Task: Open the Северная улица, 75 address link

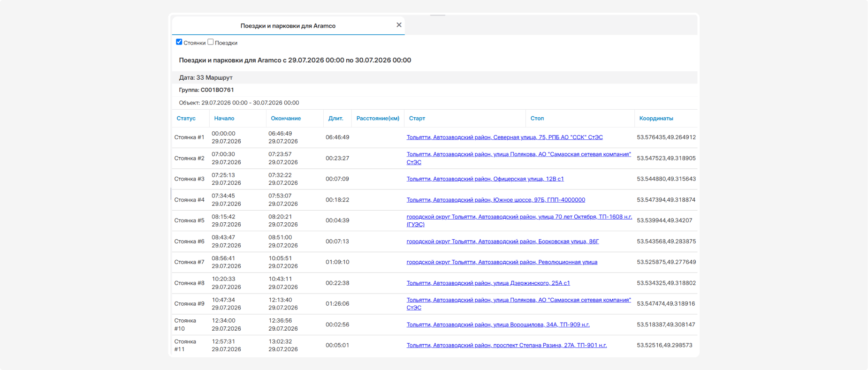Action: 504,137
